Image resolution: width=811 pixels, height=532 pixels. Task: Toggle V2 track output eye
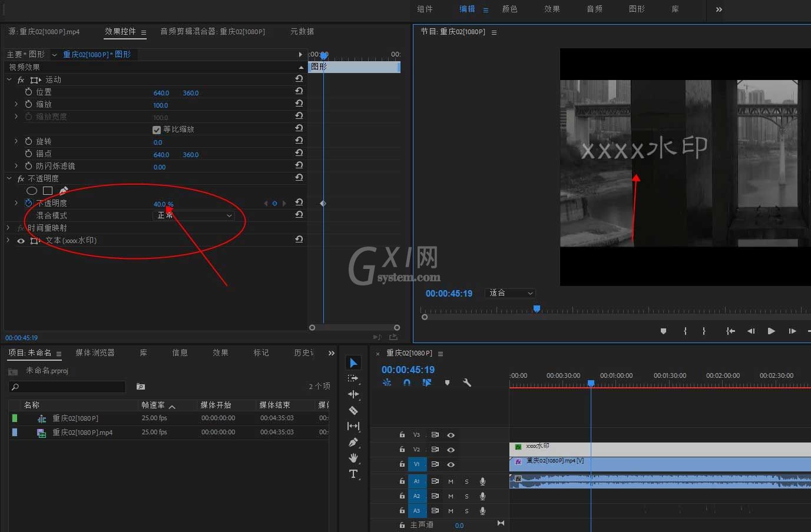pyautogui.click(x=451, y=450)
